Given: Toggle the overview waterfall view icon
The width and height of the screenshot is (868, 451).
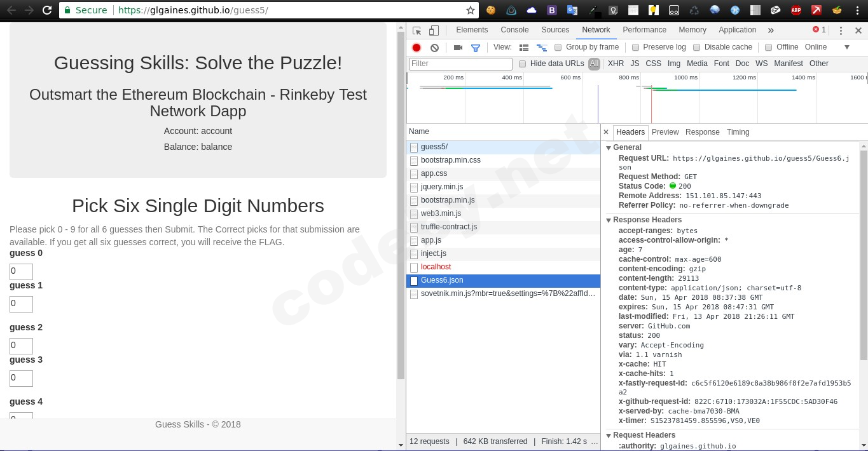Looking at the screenshot, I should [542, 48].
